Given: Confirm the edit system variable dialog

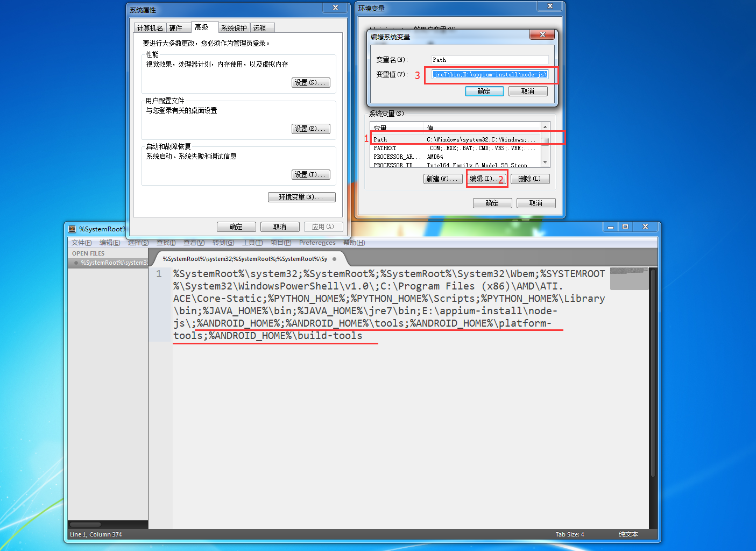Looking at the screenshot, I should [484, 91].
